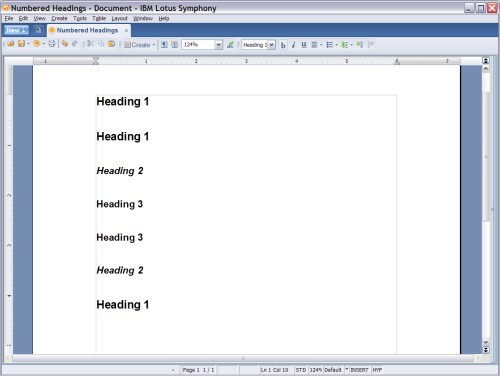Open the View menu
This screenshot has width=500, height=376.
click(39, 18)
